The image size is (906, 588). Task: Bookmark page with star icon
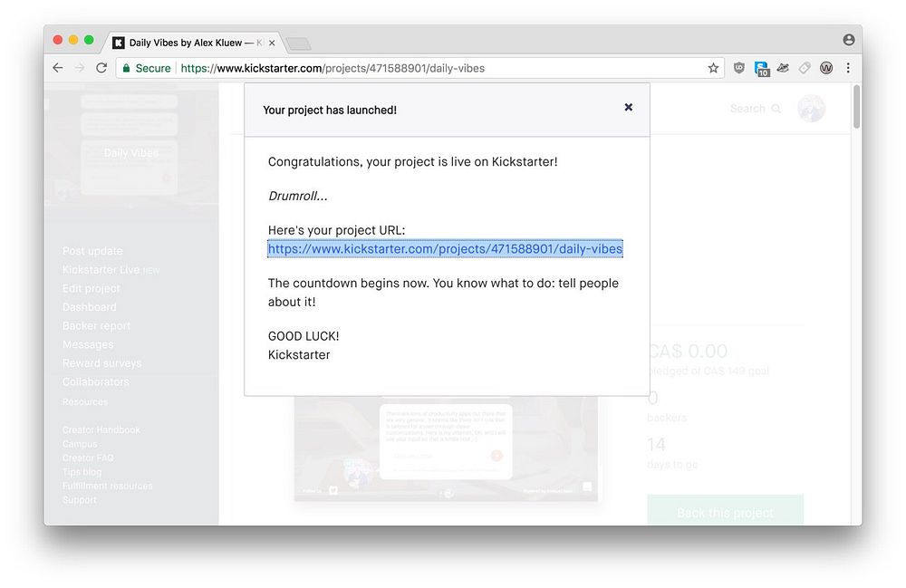pos(713,68)
